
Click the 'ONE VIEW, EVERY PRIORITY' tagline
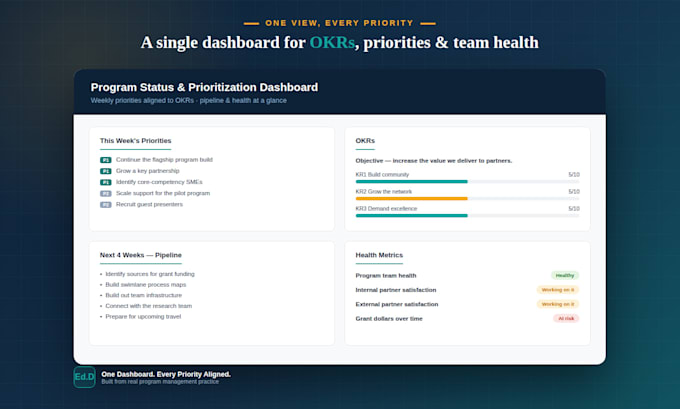point(340,23)
